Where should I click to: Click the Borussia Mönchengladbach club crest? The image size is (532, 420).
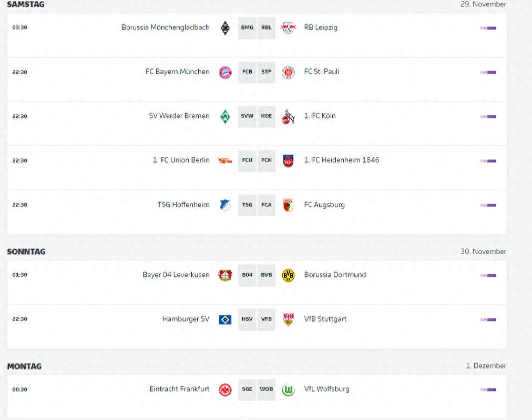click(225, 28)
